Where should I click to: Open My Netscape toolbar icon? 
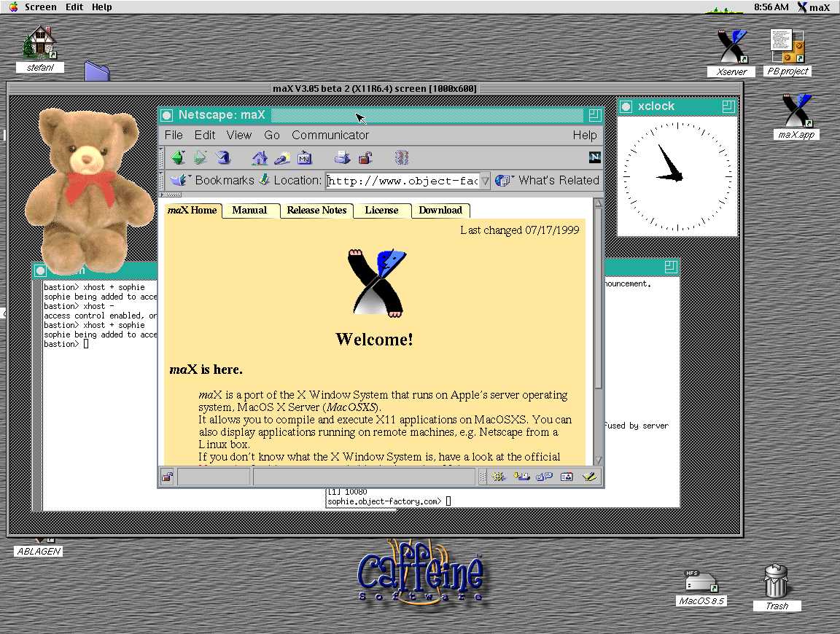pyautogui.click(x=305, y=157)
